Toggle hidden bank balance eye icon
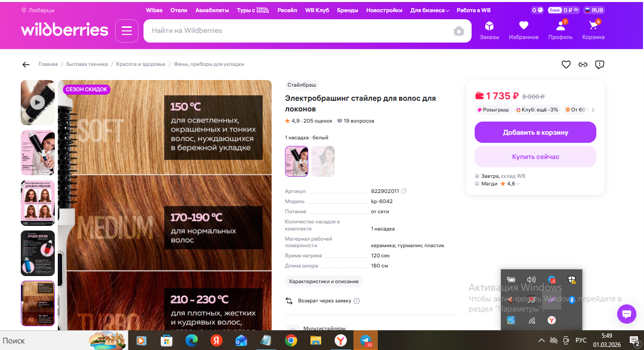The image size is (644, 350). click(x=577, y=10)
